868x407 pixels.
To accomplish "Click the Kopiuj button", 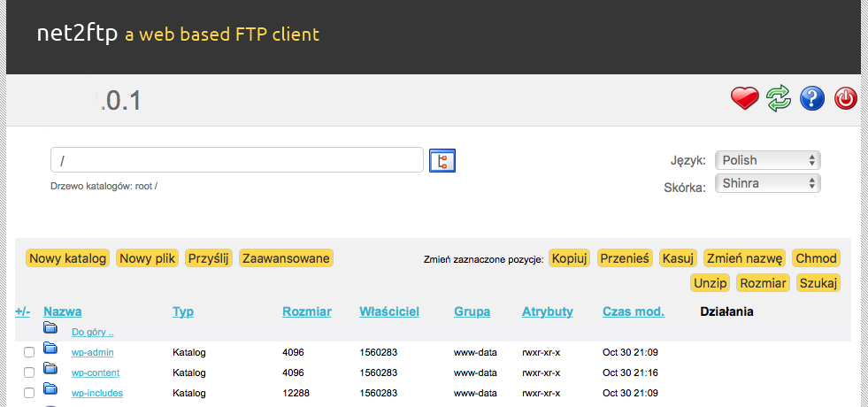I will pos(569,258).
